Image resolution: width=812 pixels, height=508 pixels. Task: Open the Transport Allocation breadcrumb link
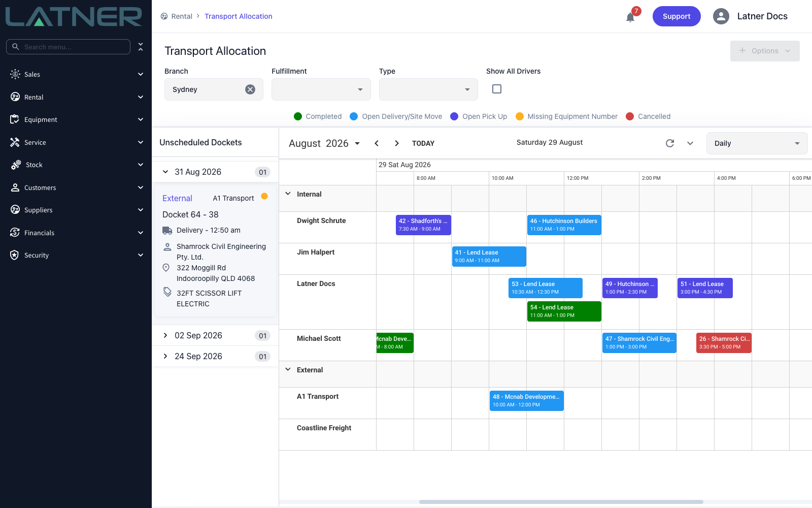[239, 16]
